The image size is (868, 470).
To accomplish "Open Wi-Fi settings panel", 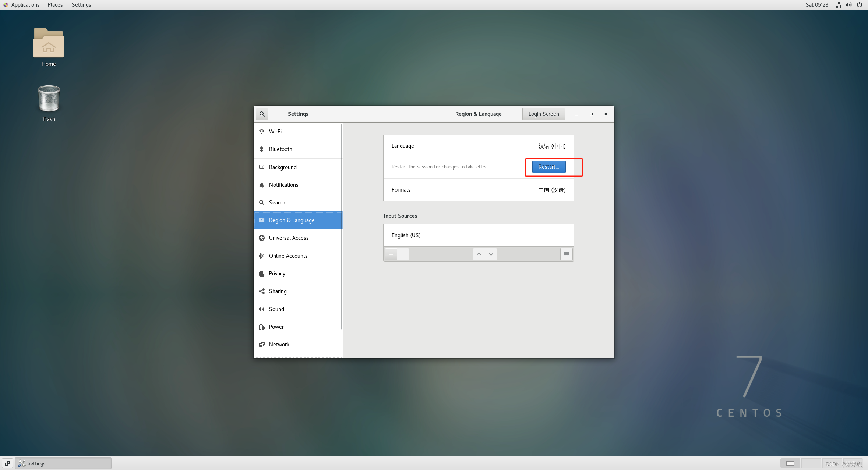I will pos(298,132).
